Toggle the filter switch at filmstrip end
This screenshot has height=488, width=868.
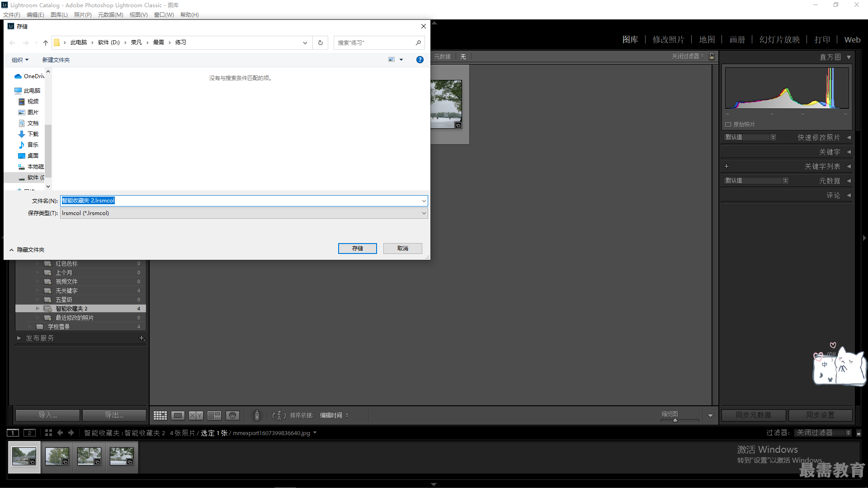click(x=859, y=433)
